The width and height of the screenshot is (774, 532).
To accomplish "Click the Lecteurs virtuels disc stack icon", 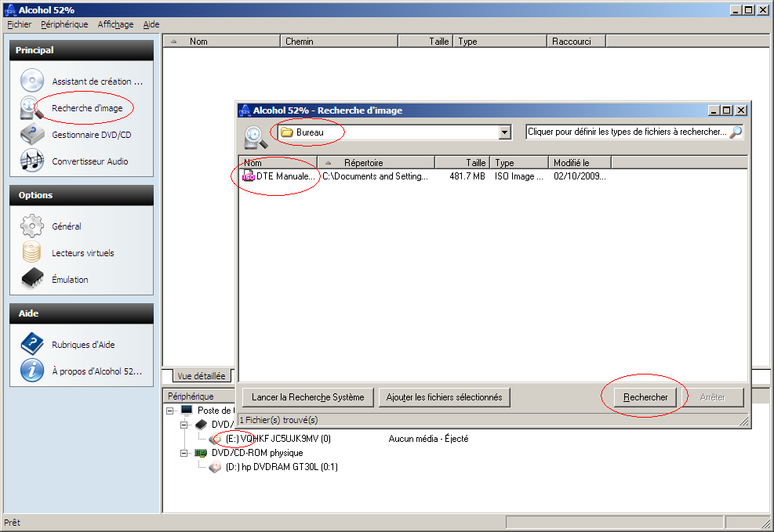I will coord(31,252).
